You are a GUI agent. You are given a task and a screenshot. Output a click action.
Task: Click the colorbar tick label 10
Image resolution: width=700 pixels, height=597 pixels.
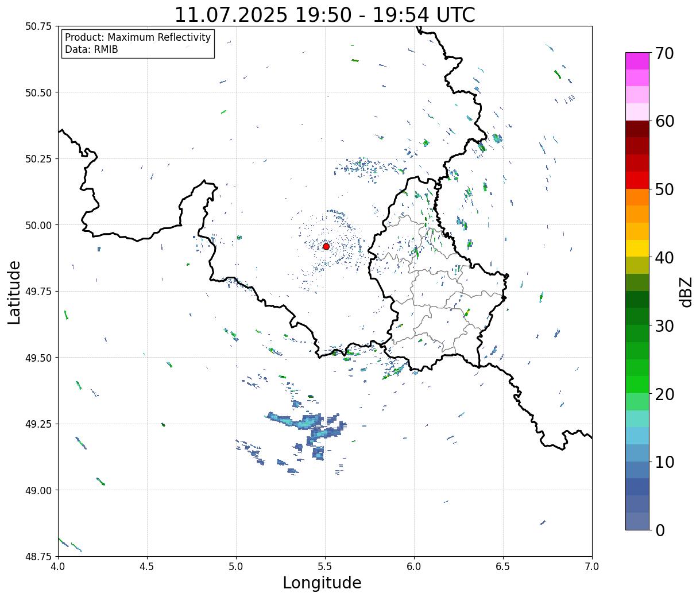tap(664, 462)
